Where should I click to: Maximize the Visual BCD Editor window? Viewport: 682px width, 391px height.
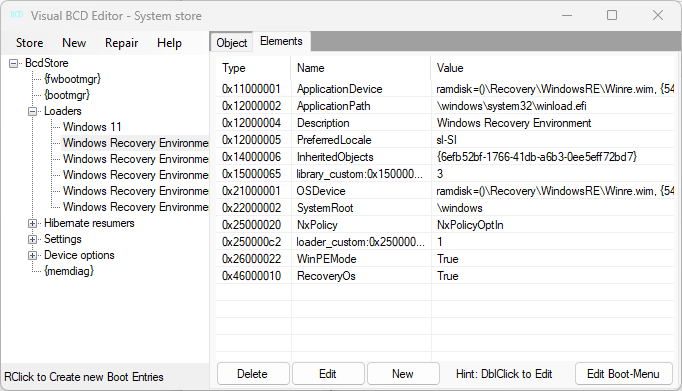(612, 15)
